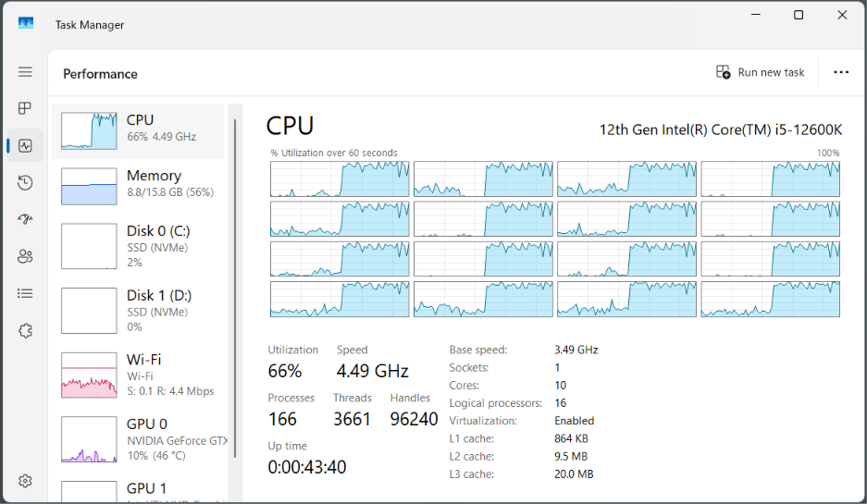Select the Memory entry in the sidebar

(138, 186)
